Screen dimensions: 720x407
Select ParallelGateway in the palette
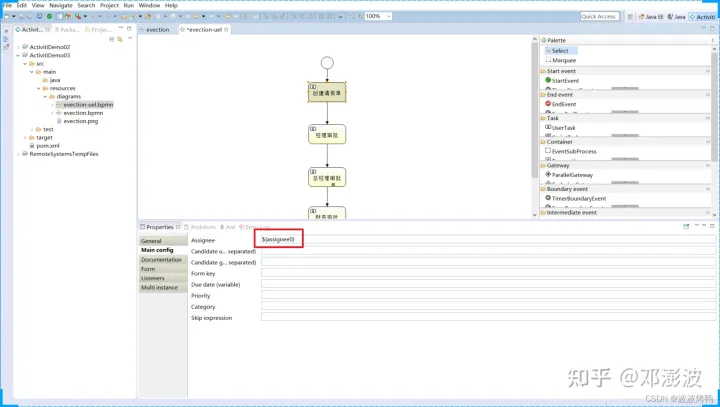pos(572,174)
